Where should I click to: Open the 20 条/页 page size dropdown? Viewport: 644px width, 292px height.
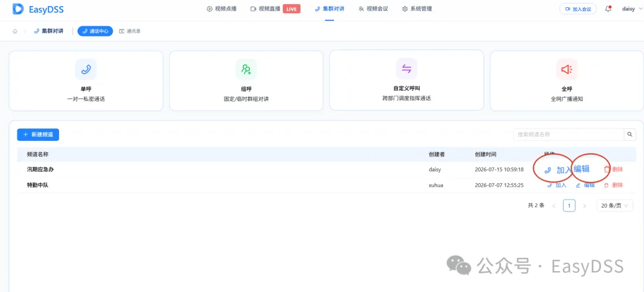615,205
